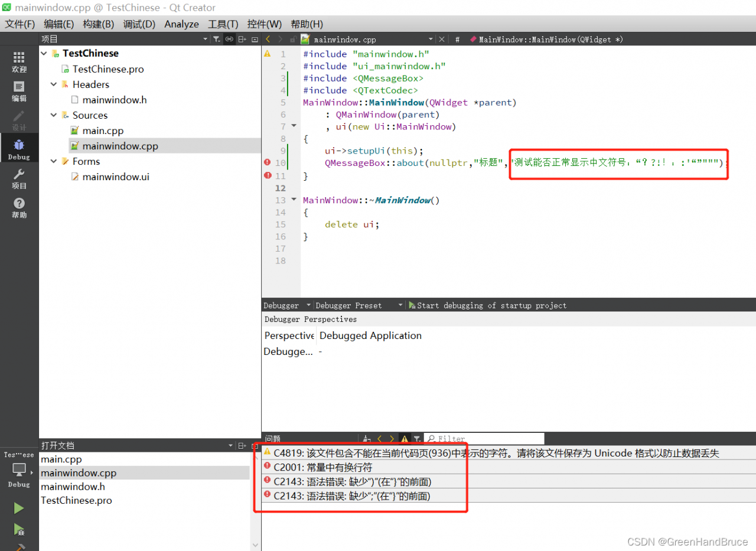The image size is (756, 551).
Task: Select main.cpp under Sources
Action: (x=103, y=131)
